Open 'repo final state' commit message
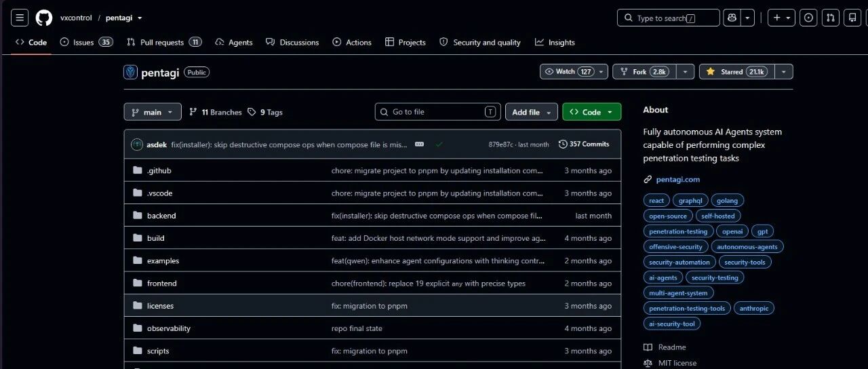Image resolution: width=868 pixels, height=369 pixels. [x=357, y=328]
